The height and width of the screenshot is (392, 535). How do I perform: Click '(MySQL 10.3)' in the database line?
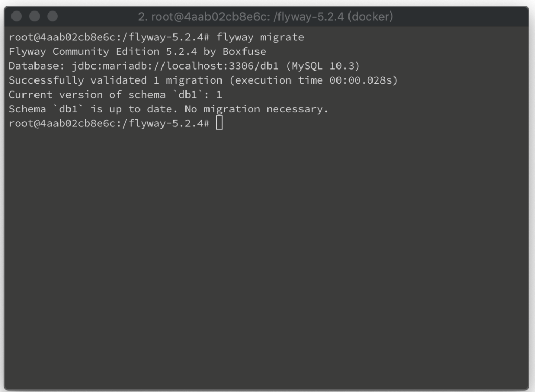pos(323,65)
